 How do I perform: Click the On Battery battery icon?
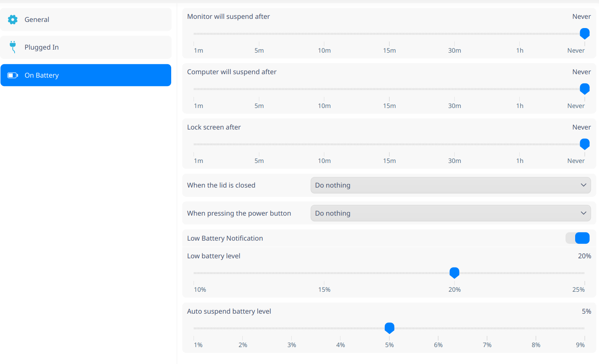[x=13, y=75]
